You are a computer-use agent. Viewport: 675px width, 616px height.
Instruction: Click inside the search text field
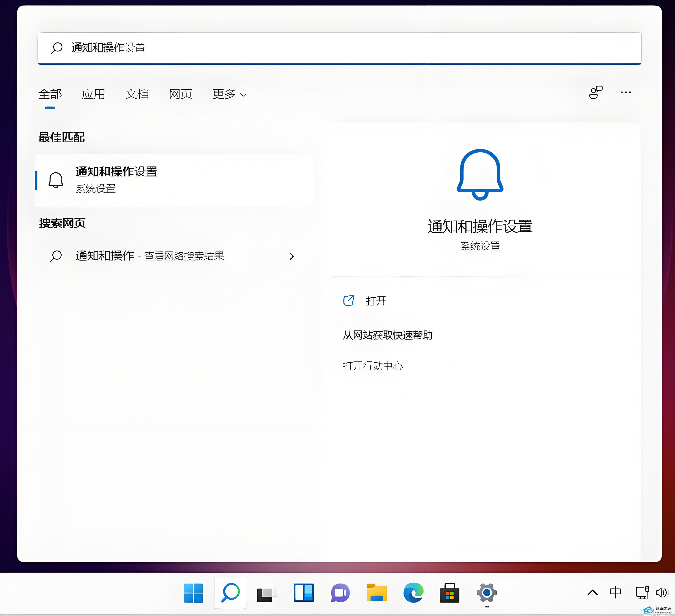click(335, 47)
